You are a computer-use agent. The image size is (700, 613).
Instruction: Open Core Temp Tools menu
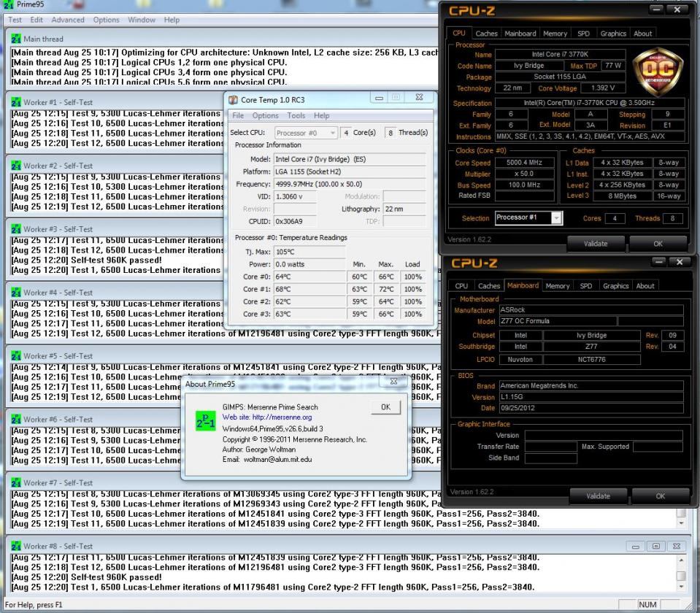(x=296, y=115)
